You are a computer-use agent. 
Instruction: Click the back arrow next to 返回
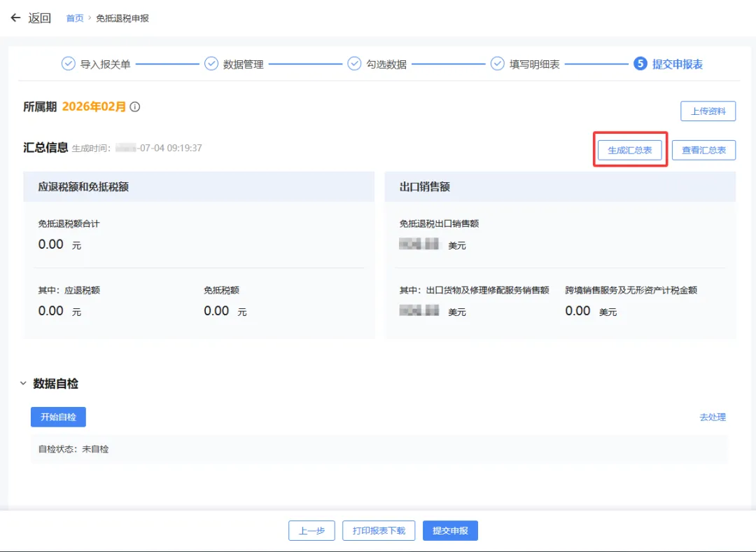[x=15, y=18]
